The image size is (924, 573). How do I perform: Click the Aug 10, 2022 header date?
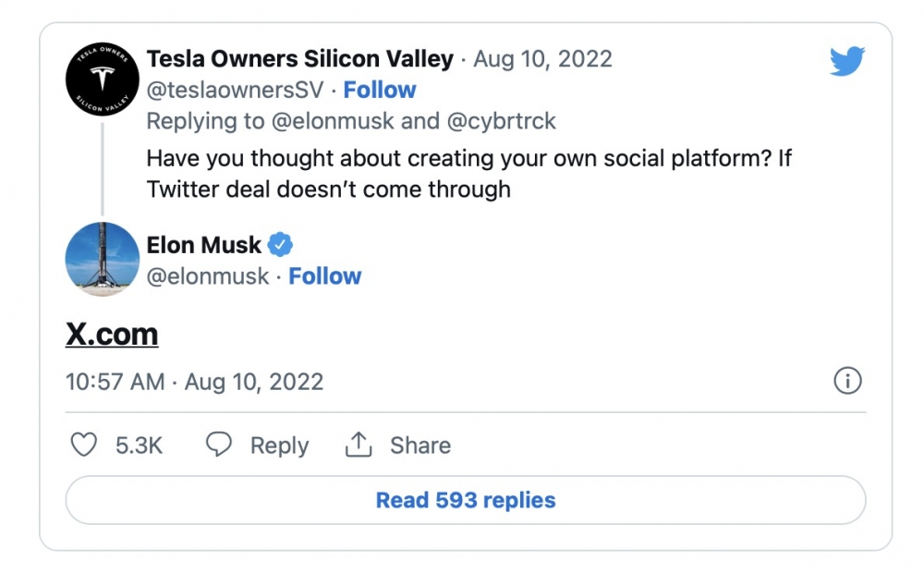[542, 59]
